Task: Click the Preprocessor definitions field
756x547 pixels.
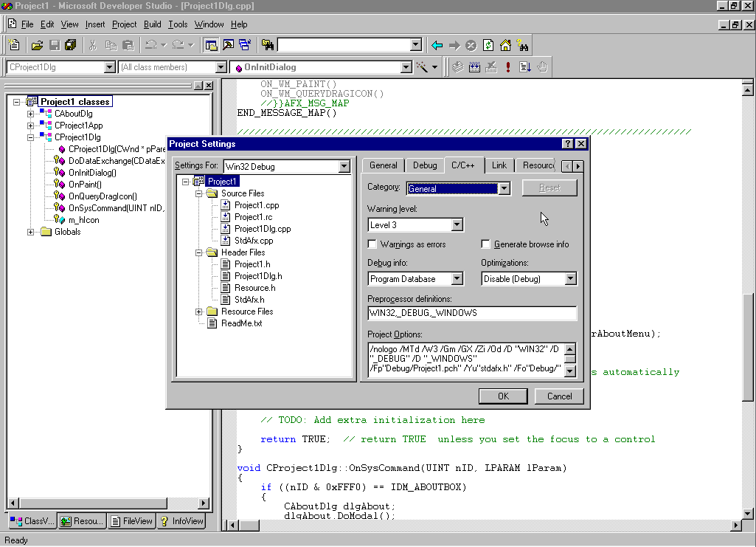Action: point(472,312)
